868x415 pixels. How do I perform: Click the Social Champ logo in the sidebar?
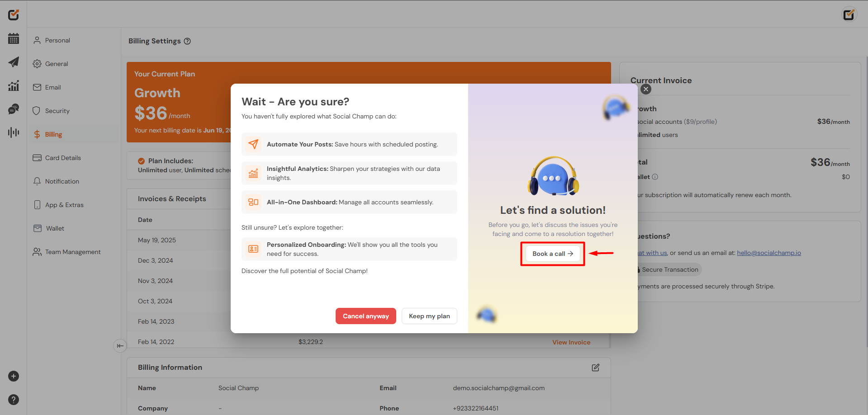tap(14, 14)
